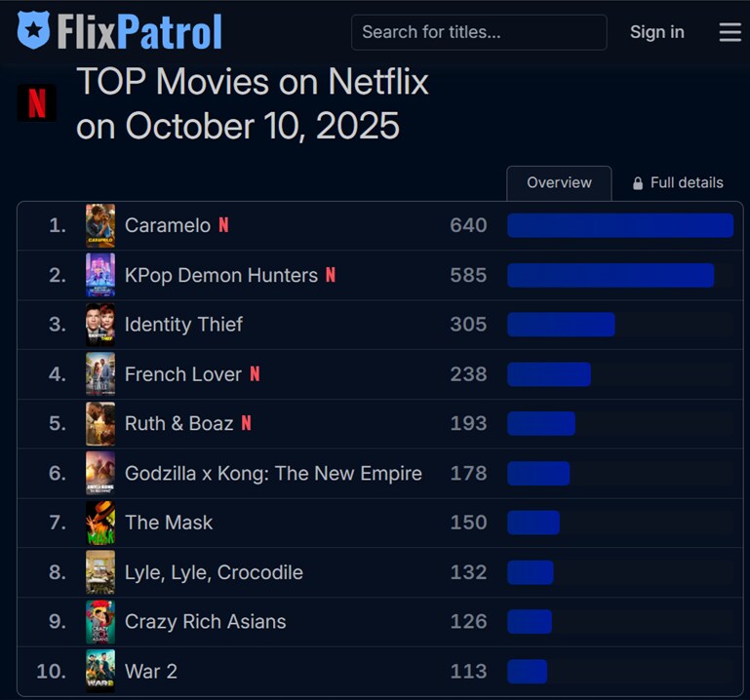Viewport: 750px width, 700px height.
Task: Click the Crazy Rich Asians poster thumbnail
Action: coord(99,622)
